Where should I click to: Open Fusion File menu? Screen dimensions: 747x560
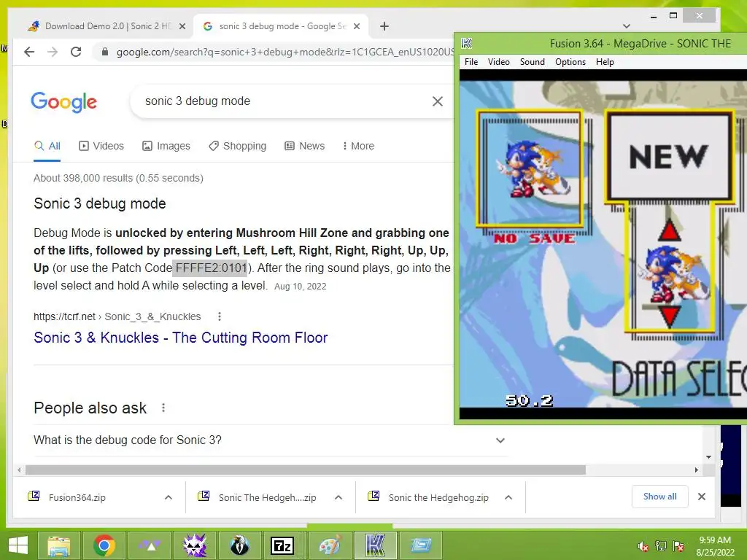(x=471, y=62)
